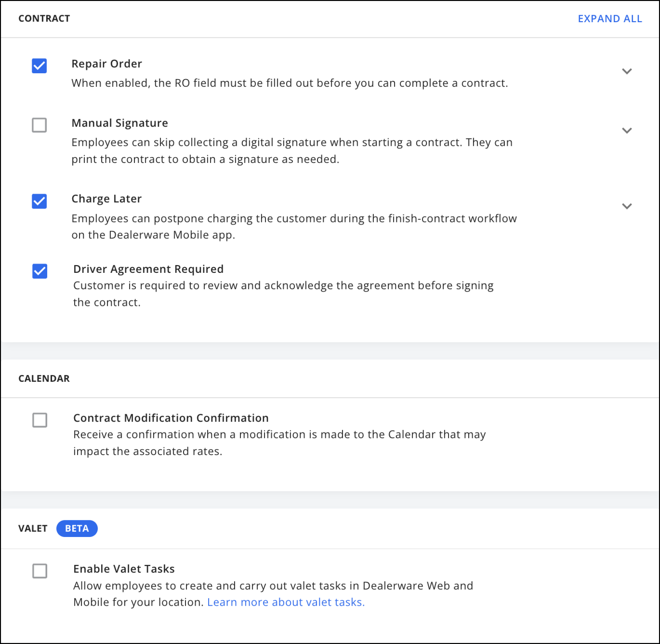Click 'Employees can skip collecting a digital signature' text

click(x=292, y=150)
